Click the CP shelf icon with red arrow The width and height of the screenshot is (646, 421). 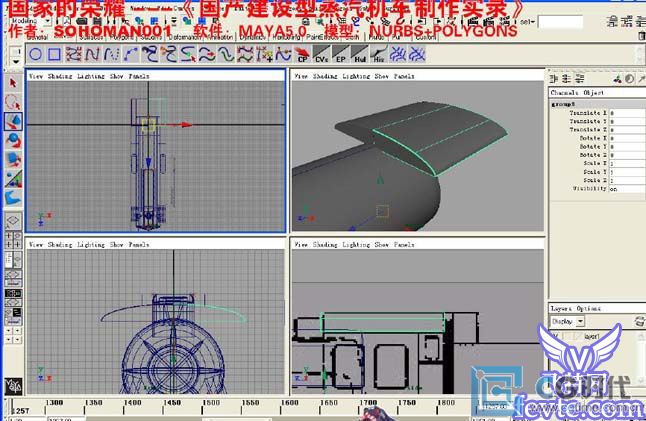point(302,54)
